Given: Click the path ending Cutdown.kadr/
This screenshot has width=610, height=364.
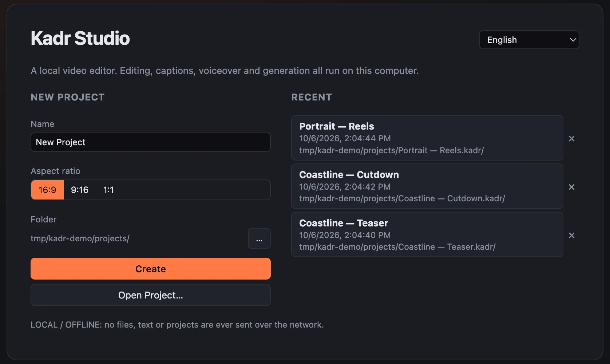Looking at the screenshot, I should [402, 198].
